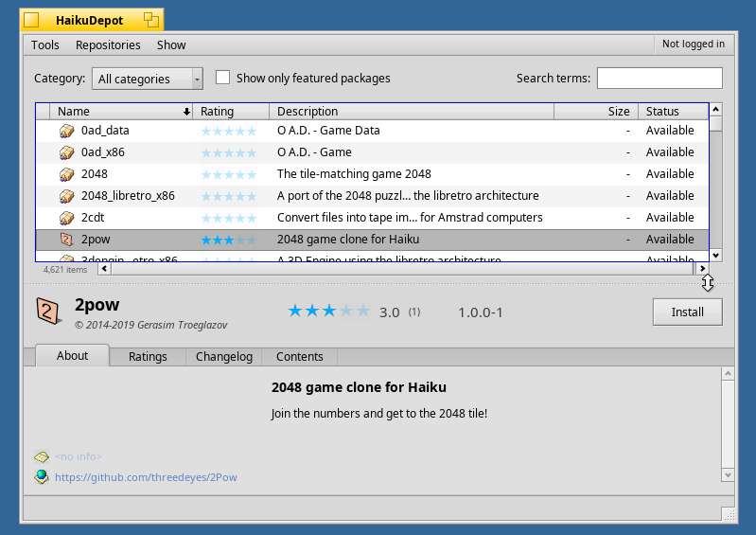Select the 2048_libretro_x86 row name
Viewport: 756px width, 535px height.
point(128,196)
